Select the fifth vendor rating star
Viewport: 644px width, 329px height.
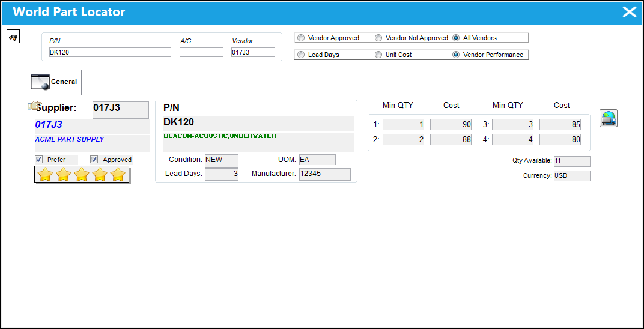click(x=118, y=175)
